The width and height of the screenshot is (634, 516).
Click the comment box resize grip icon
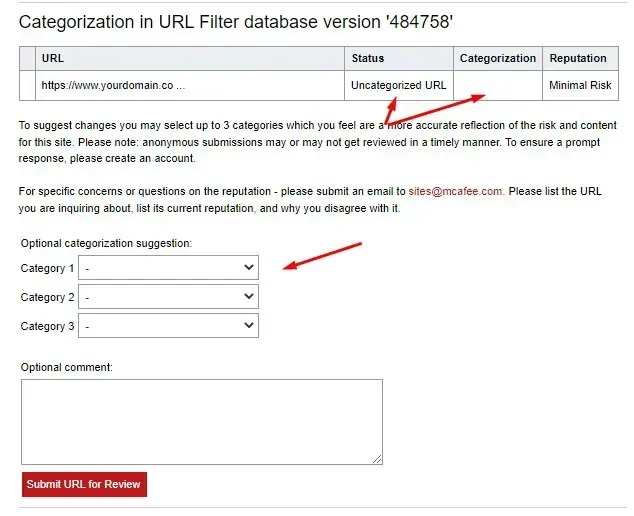[377, 459]
